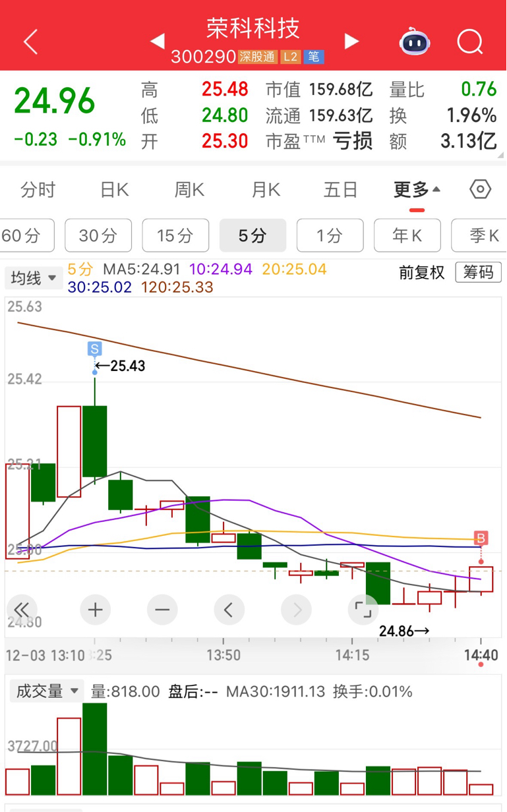
Task: Tap the blue S sell marker
Action: (x=95, y=348)
